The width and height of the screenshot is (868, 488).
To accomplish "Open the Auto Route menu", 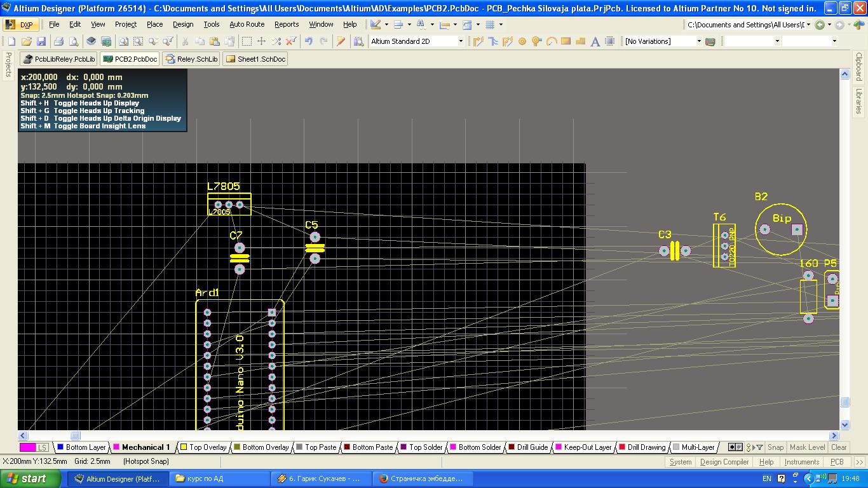I will pyautogui.click(x=247, y=24).
